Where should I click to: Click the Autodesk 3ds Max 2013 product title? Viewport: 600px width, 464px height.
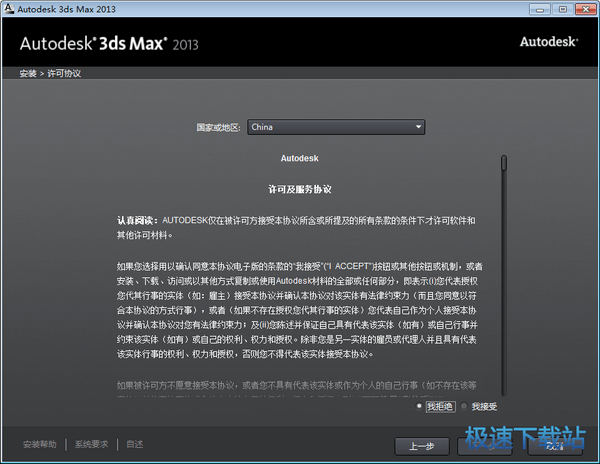pos(109,44)
